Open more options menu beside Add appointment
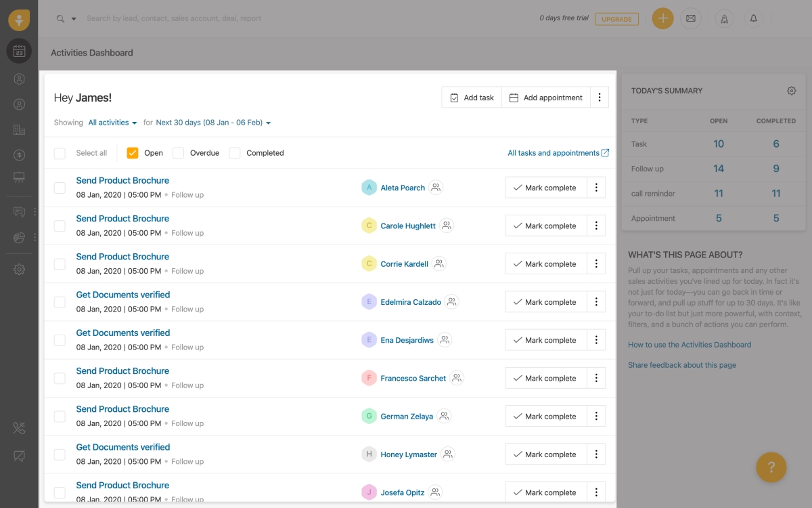This screenshot has width=812, height=508. (x=599, y=98)
